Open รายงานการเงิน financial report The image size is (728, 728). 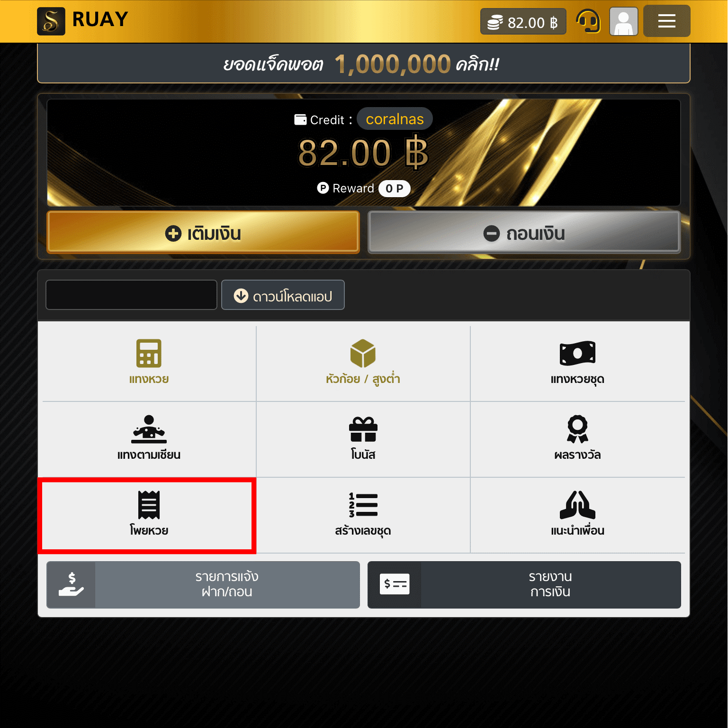pos(524,585)
